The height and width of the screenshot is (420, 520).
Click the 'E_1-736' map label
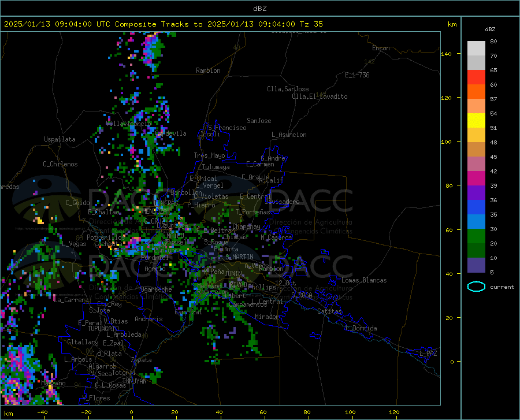[357, 75]
